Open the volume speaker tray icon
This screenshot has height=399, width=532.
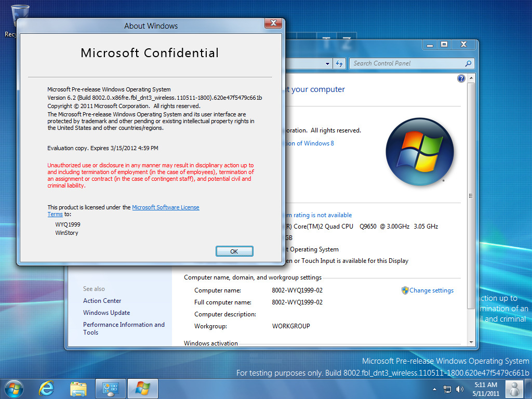[x=459, y=389]
